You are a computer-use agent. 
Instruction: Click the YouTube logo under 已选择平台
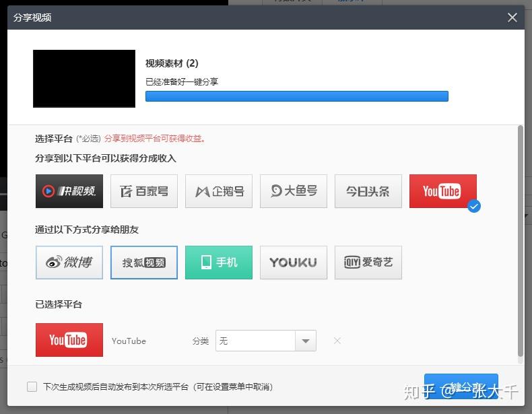pyautogui.click(x=69, y=340)
